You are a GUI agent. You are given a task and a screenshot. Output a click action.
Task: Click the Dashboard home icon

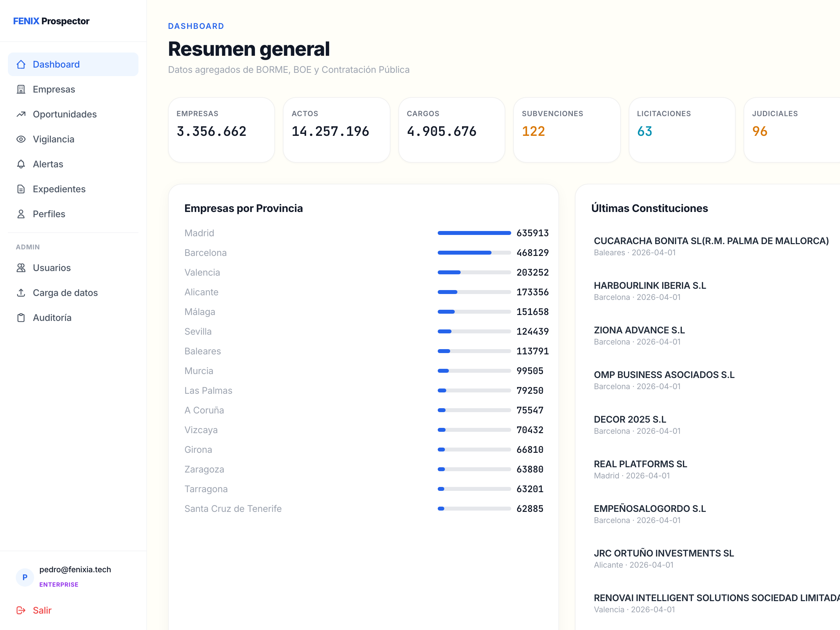21,65
